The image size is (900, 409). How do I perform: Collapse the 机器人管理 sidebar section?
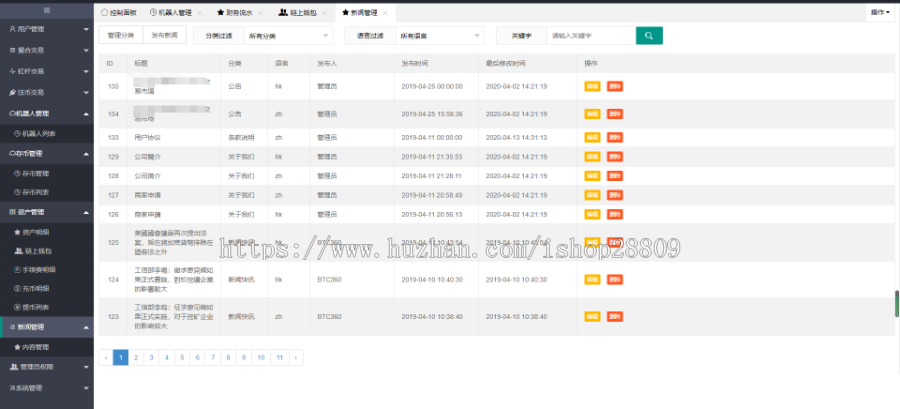click(x=46, y=113)
